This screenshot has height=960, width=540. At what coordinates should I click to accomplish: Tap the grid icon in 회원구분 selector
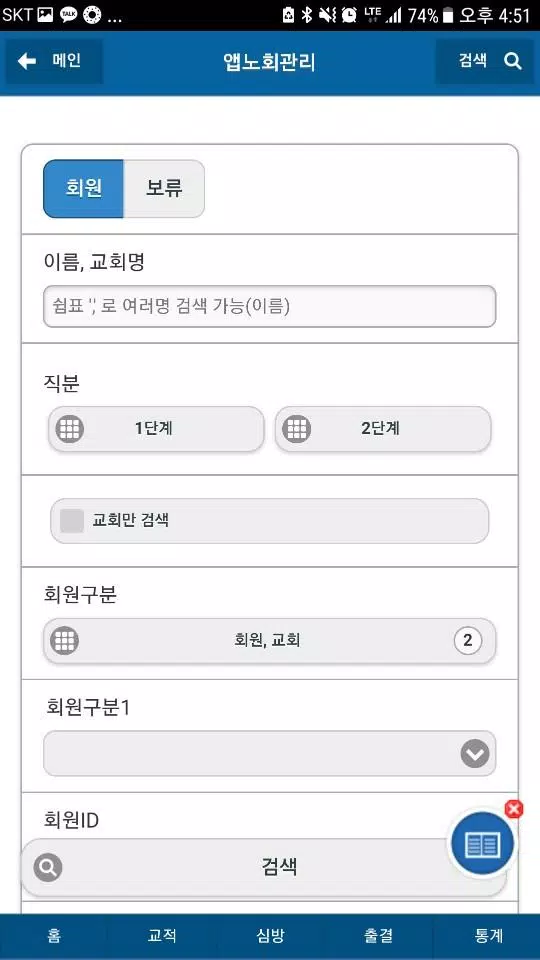pos(64,640)
